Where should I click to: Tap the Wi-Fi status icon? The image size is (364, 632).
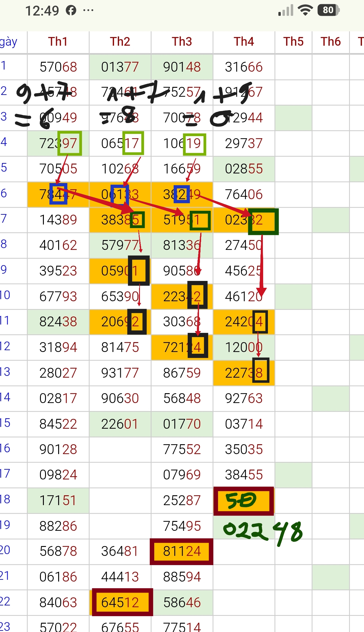point(305,10)
